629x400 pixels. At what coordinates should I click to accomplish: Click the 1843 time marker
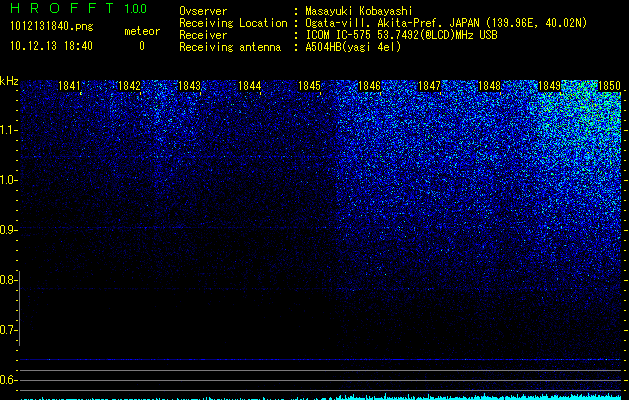(x=189, y=86)
